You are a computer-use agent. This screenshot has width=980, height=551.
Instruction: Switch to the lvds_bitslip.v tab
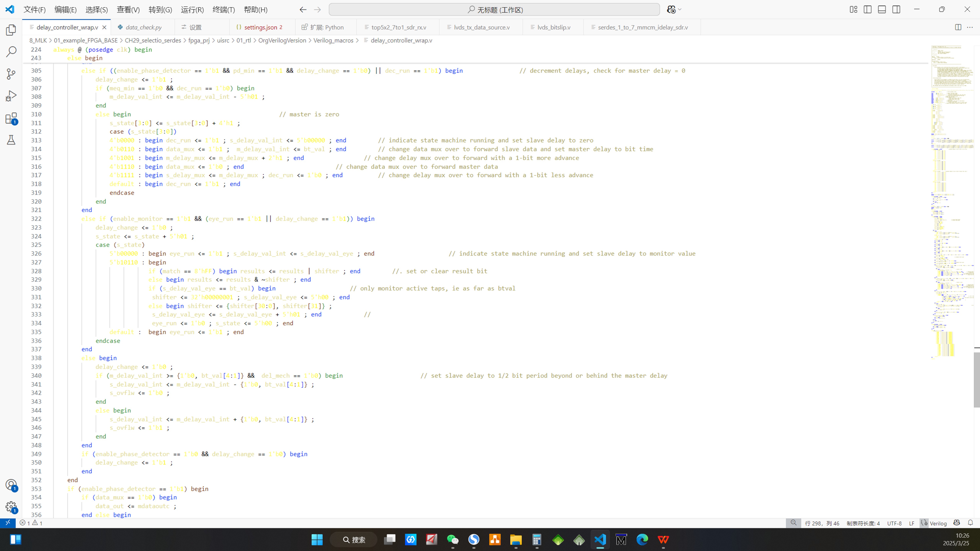coord(554,27)
